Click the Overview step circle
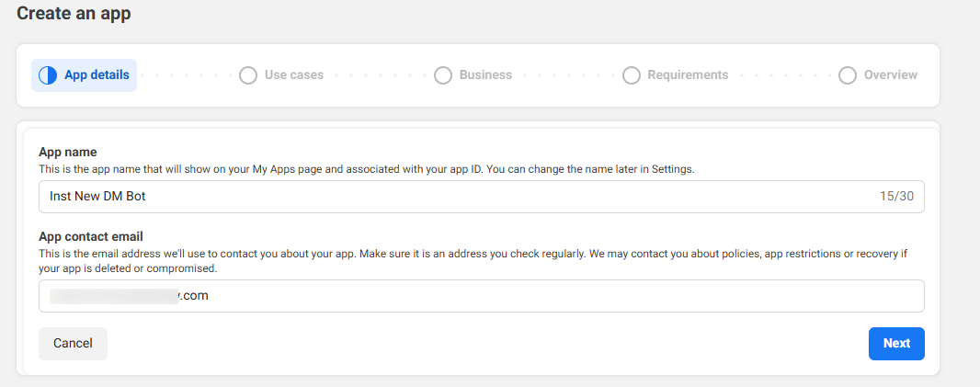980x387 pixels. pos(848,75)
